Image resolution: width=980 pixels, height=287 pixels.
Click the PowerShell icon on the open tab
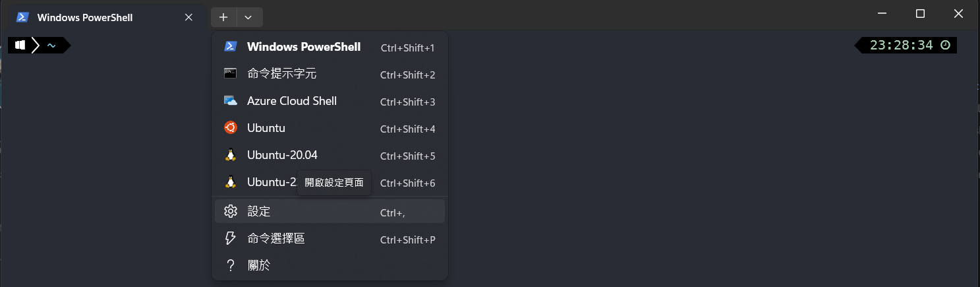[x=22, y=17]
